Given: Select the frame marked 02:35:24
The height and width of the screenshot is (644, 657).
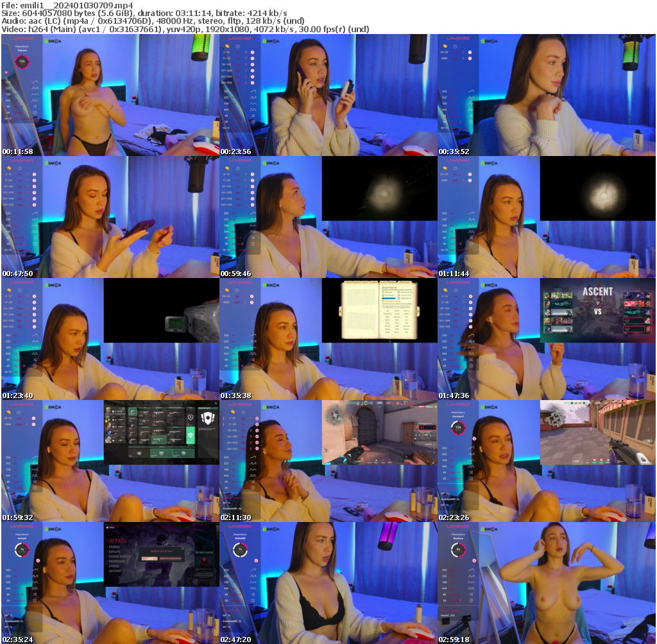Looking at the screenshot, I should tap(110, 583).
